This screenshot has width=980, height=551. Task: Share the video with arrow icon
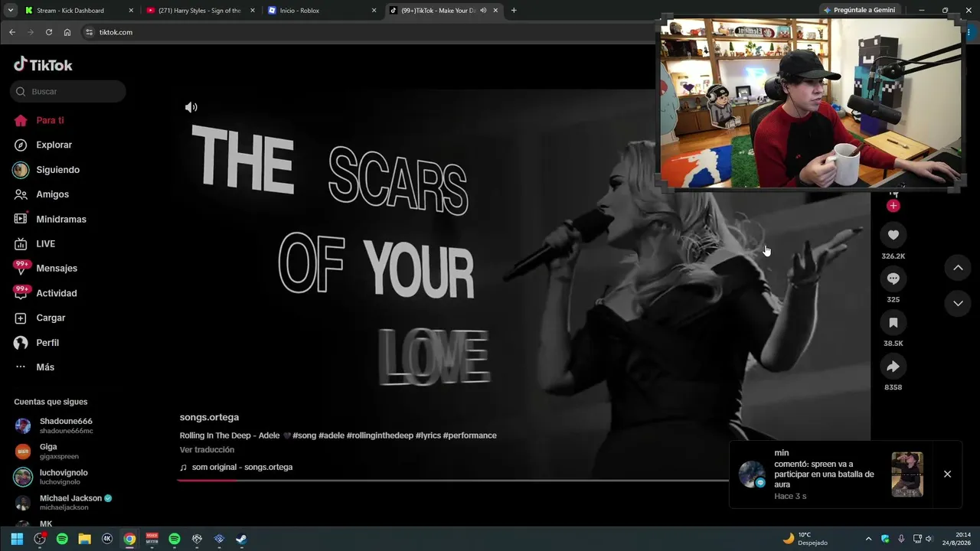click(893, 367)
